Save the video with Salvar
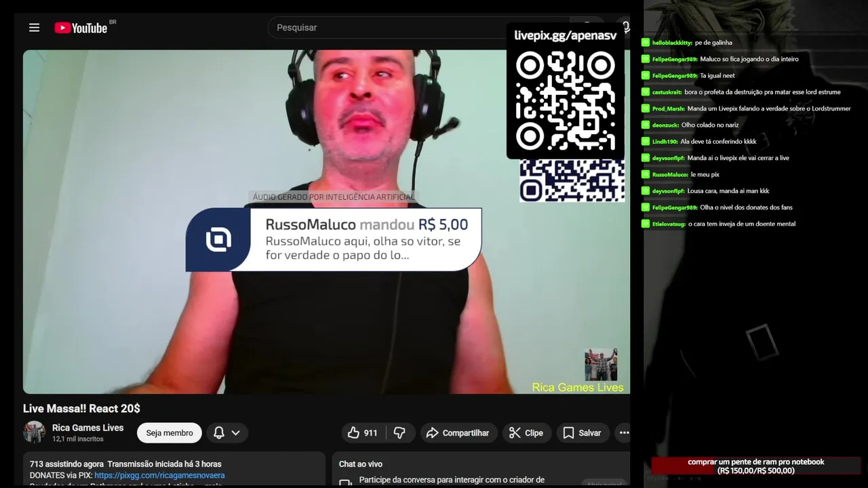868x488 pixels. [x=582, y=433]
